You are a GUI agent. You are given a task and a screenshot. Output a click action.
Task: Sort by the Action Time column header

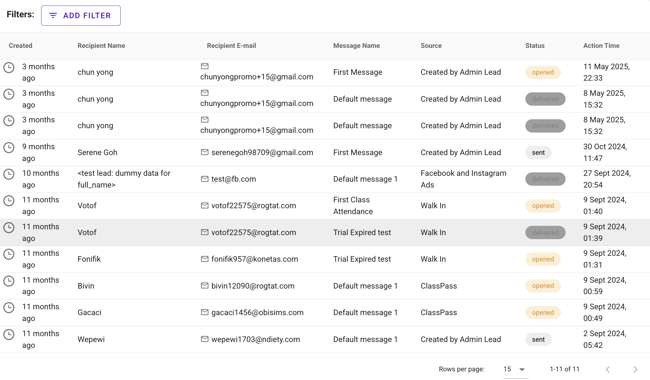(601, 46)
